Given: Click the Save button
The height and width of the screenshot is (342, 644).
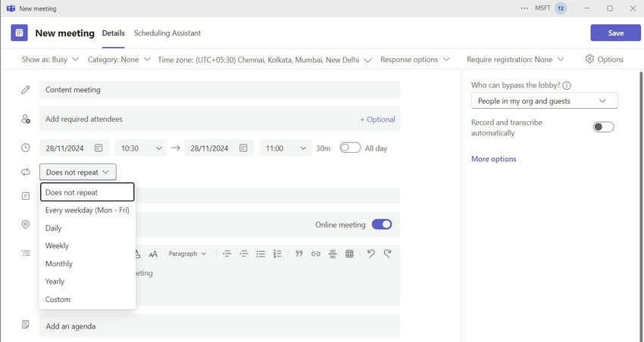Looking at the screenshot, I should [615, 33].
